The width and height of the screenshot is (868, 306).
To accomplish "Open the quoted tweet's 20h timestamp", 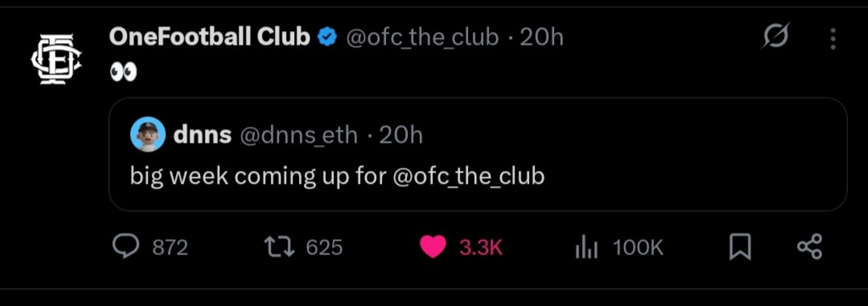I will pyautogui.click(x=401, y=135).
